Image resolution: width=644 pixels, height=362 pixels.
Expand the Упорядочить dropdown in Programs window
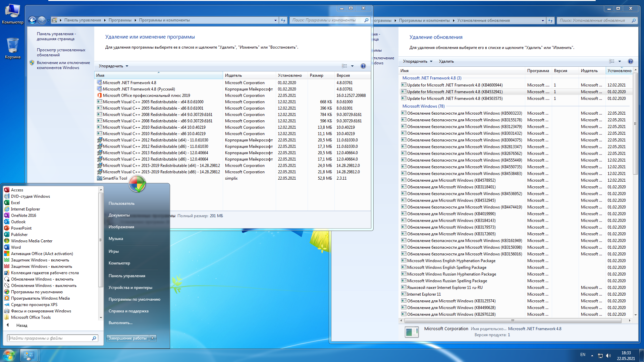(113, 66)
